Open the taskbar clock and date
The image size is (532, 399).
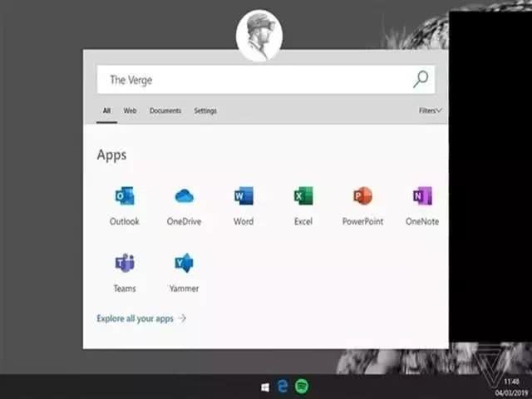pos(512,387)
